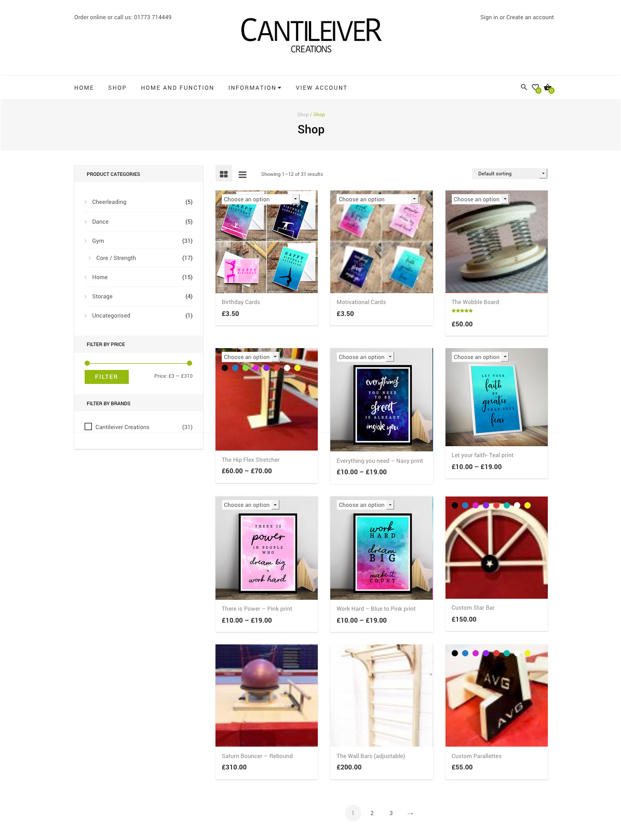The image size is (621, 840).
Task: Expand the Information menu
Action: click(x=254, y=88)
